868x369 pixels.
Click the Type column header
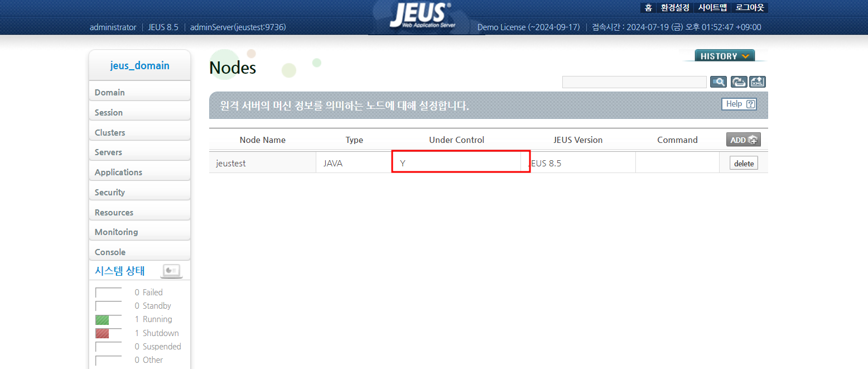[354, 140]
